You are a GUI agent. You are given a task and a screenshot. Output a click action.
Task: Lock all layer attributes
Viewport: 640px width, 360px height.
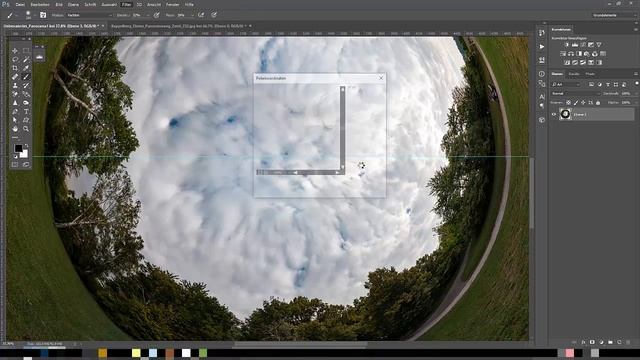coord(598,103)
